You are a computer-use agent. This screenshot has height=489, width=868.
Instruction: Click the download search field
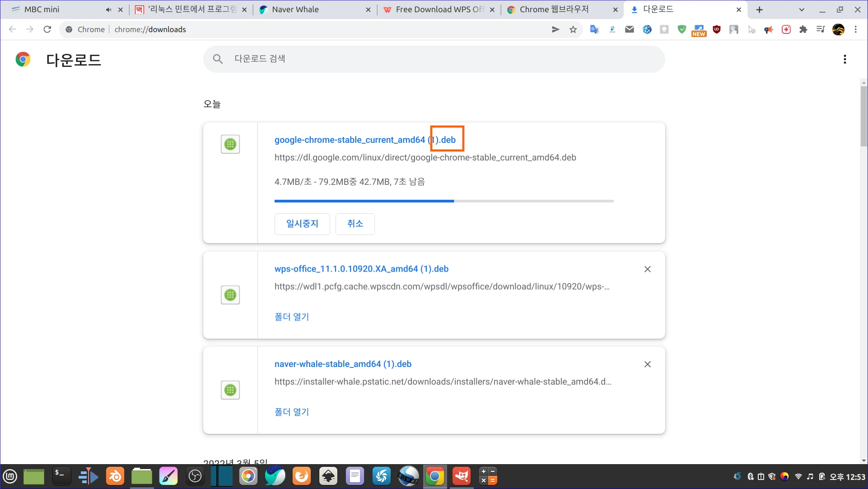[434, 59]
